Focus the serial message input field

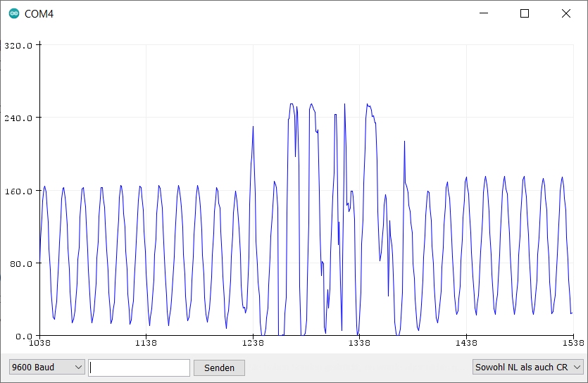coord(139,368)
